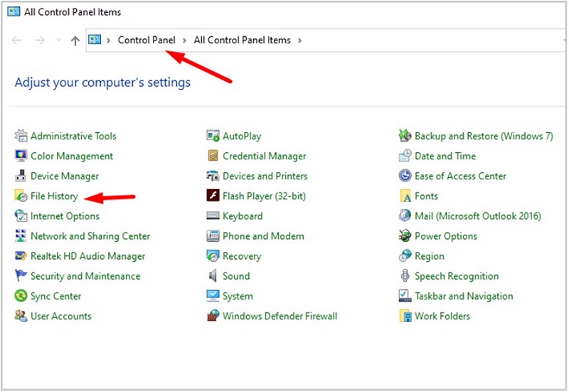Expand the chevron after Control Panel in address bar
Image resolution: width=569 pixels, height=392 pixels.
(184, 41)
